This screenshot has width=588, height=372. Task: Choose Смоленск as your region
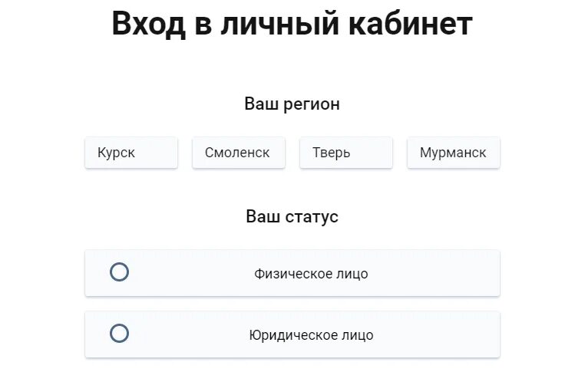(239, 153)
